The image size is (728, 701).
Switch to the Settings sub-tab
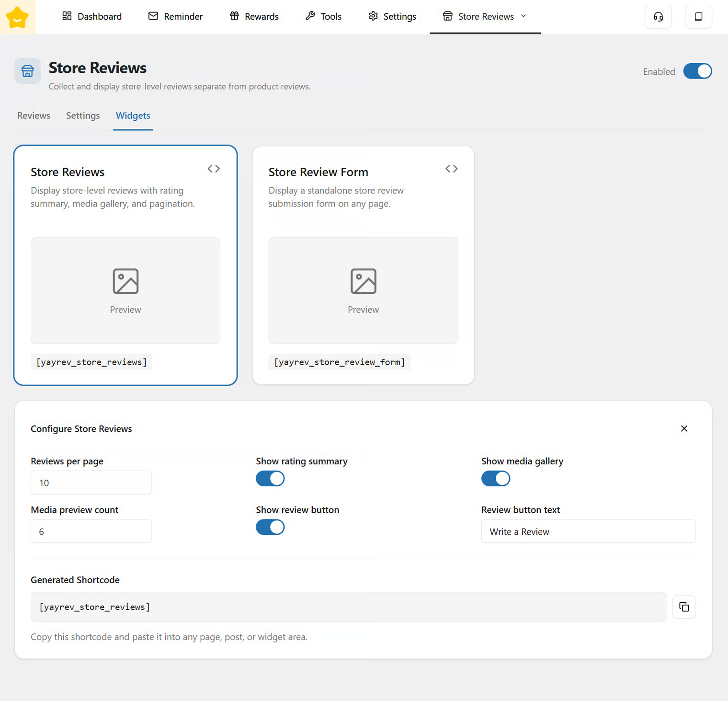[83, 115]
